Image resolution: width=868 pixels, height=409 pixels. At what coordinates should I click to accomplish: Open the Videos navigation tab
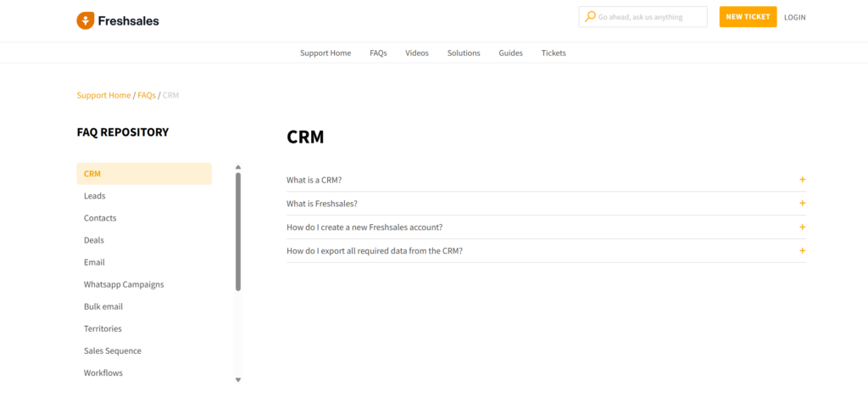coord(416,53)
